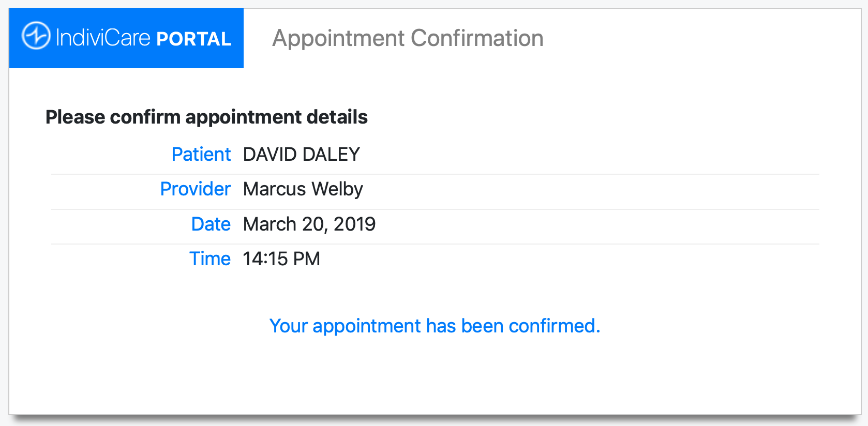This screenshot has height=426, width=868.
Task: Select the Appointment Confirmation page title
Action: click(x=408, y=38)
